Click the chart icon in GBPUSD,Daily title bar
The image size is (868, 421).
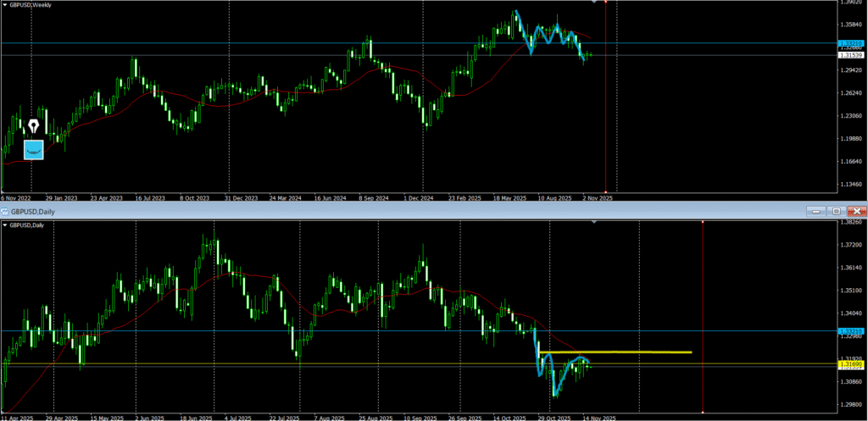click(x=4, y=210)
